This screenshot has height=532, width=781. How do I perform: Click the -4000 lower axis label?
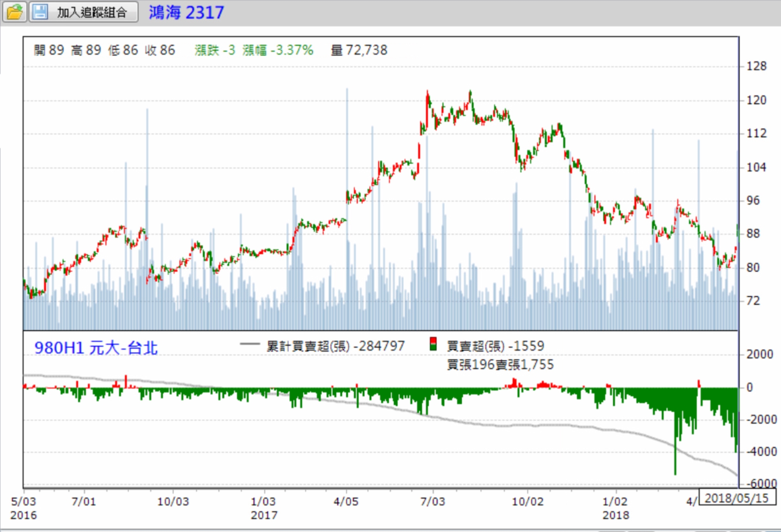tap(761, 452)
